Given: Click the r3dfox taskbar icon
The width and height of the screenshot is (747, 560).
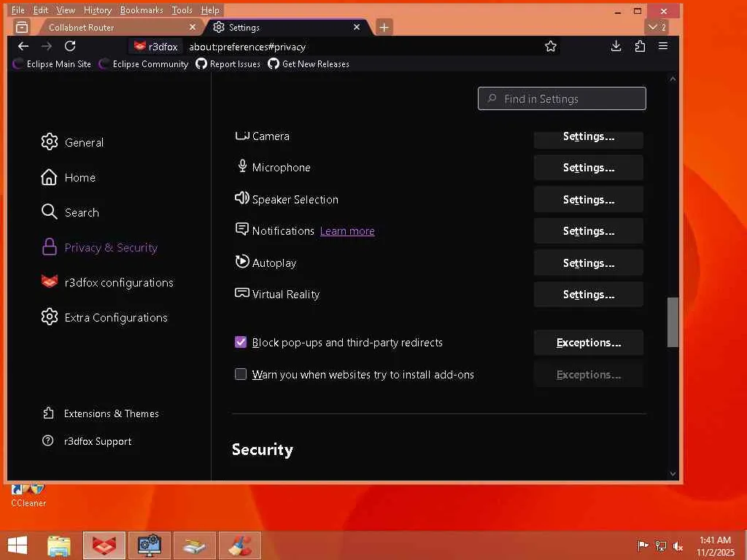Looking at the screenshot, I should tap(104, 545).
